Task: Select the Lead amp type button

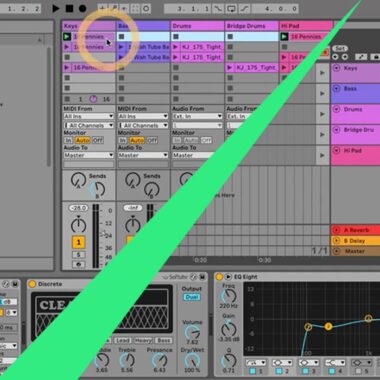Action: [122, 340]
